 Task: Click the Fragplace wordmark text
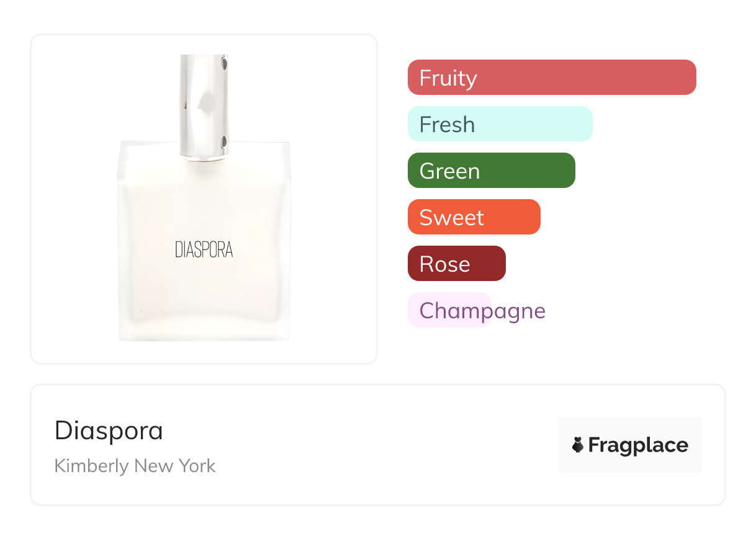pos(638,445)
